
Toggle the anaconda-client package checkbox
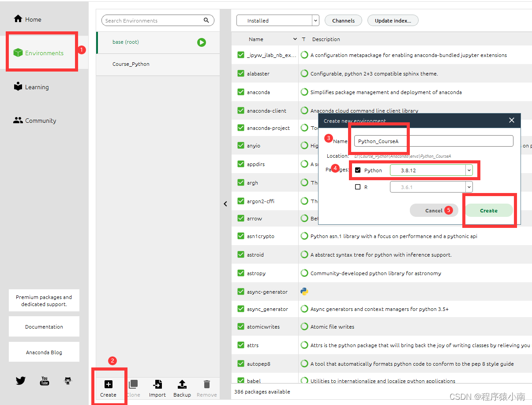pyautogui.click(x=241, y=110)
